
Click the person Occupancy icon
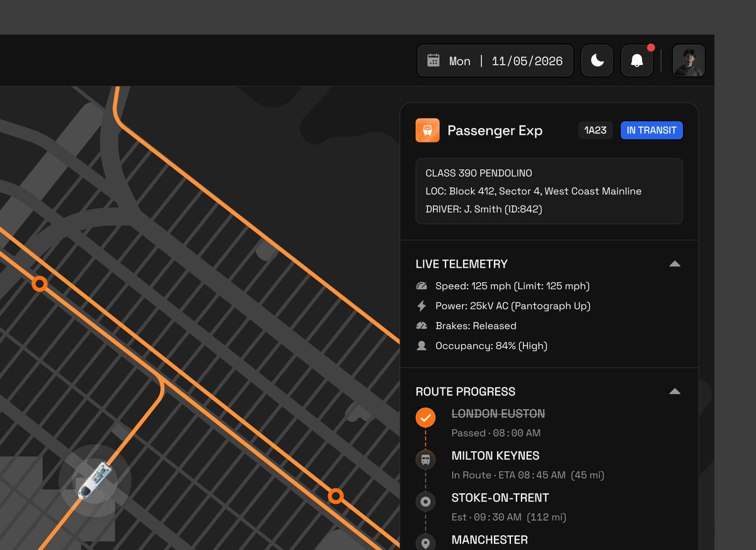pyautogui.click(x=422, y=346)
